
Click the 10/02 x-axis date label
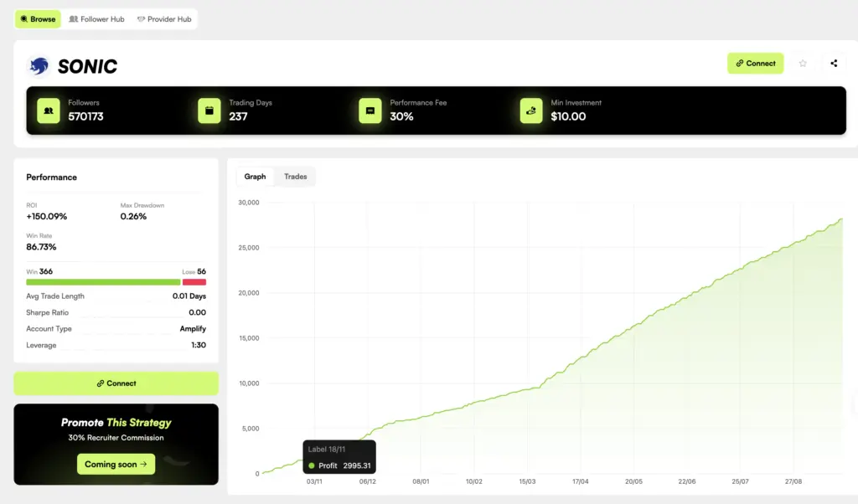474,481
